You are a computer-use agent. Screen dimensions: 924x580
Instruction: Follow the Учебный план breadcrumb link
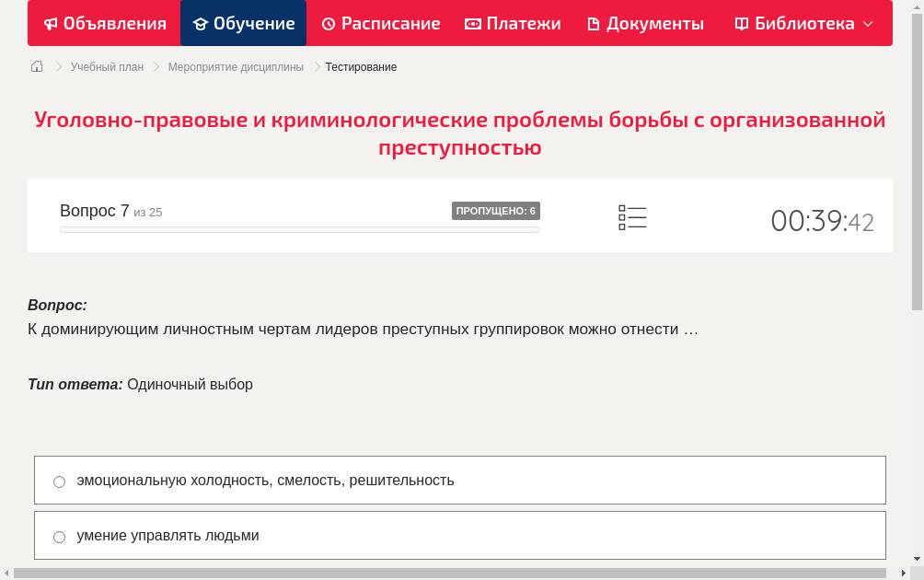tap(106, 66)
